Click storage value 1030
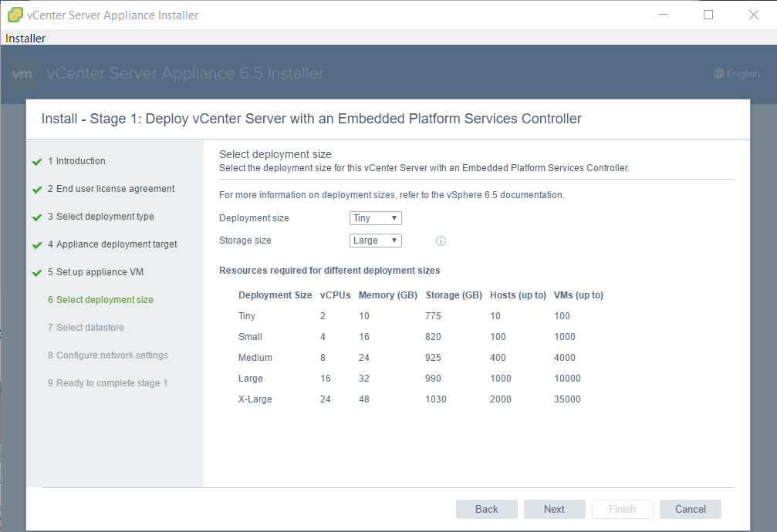This screenshot has width=777, height=532. tap(436, 399)
